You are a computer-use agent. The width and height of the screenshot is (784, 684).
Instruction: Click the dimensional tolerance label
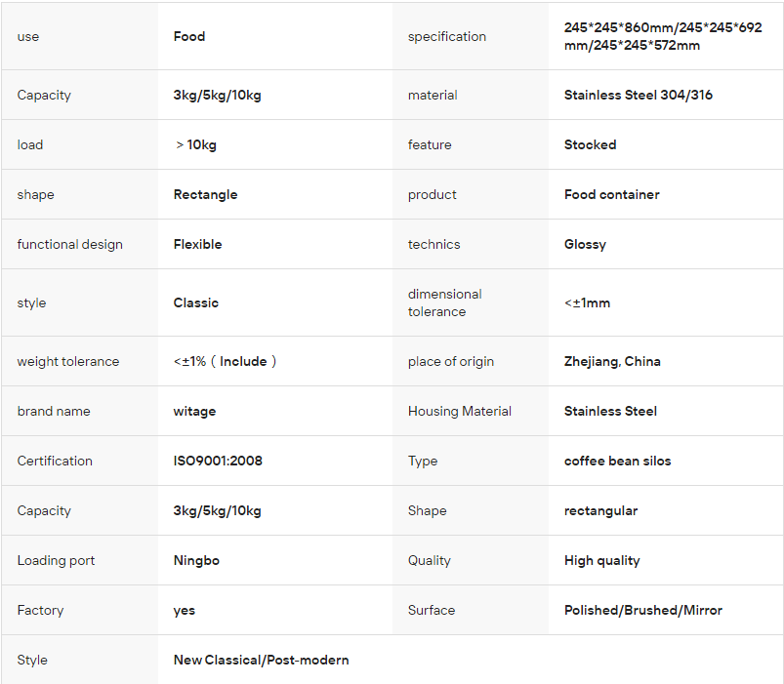tap(444, 302)
